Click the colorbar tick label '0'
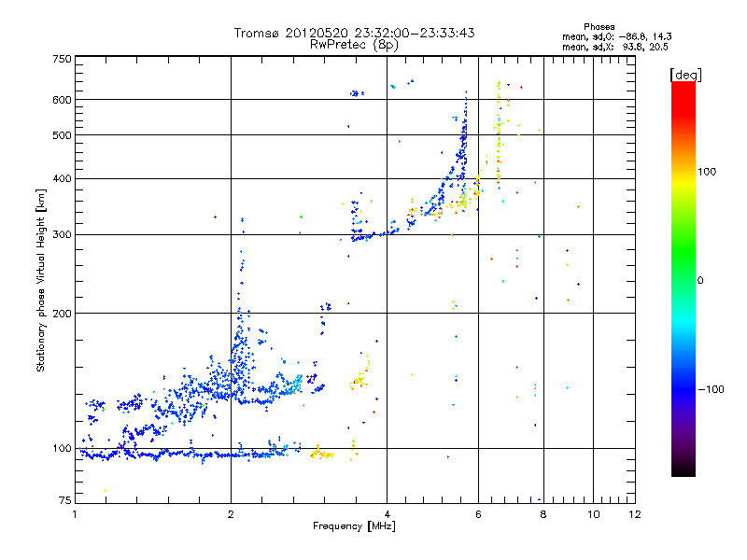The width and height of the screenshot is (747, 560). 700,281
